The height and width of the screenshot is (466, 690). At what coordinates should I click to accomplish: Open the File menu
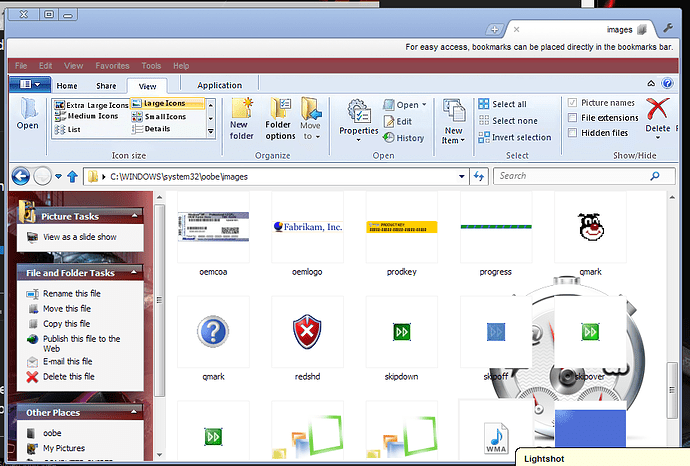tap(21, 66)
